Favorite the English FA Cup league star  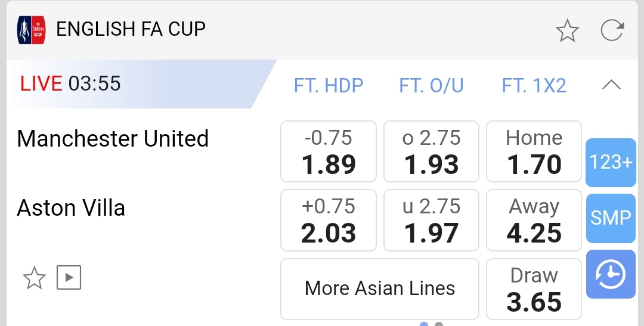pos(567,30)
